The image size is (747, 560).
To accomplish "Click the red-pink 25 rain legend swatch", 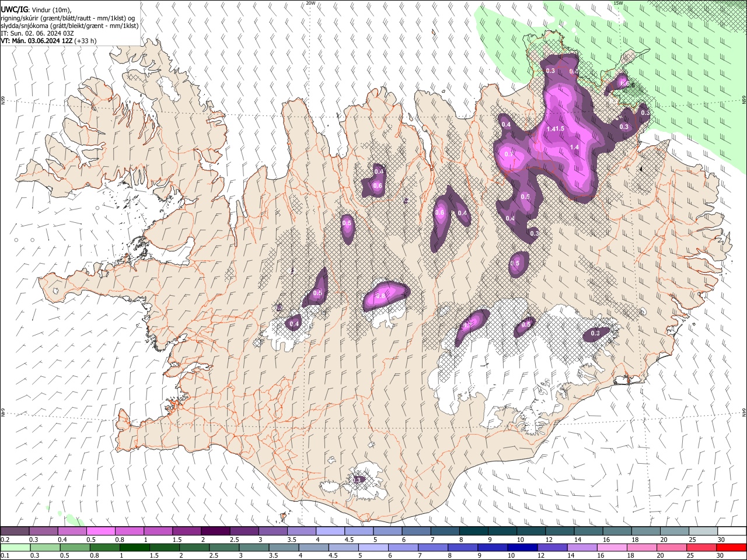I will [701, 547].
